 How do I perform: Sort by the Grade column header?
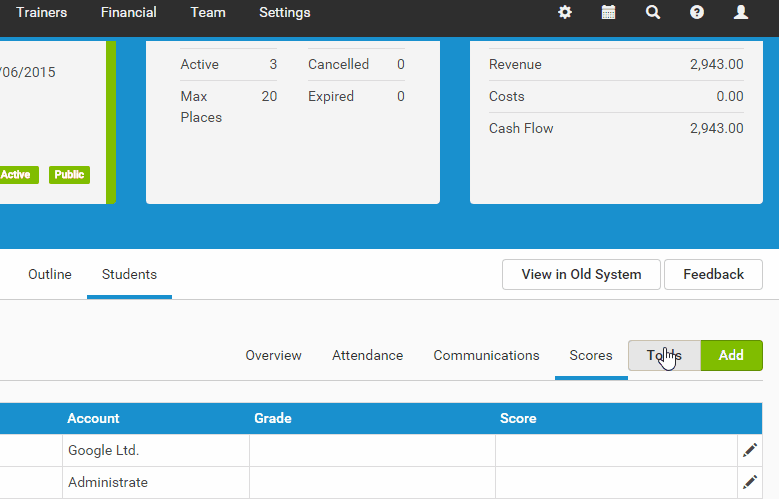(x=273, y=418)
